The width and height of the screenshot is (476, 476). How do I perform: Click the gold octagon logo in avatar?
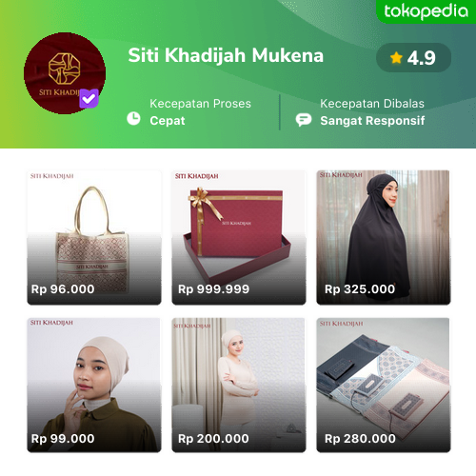(x=64, y=69)
